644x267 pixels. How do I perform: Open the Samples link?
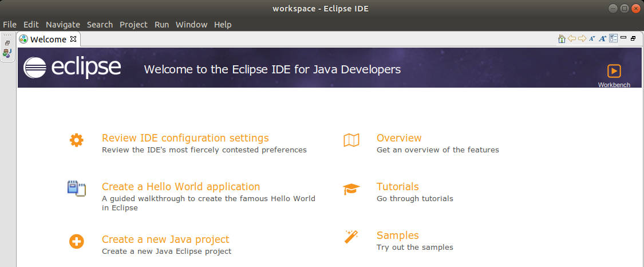(x=398, y=235)
